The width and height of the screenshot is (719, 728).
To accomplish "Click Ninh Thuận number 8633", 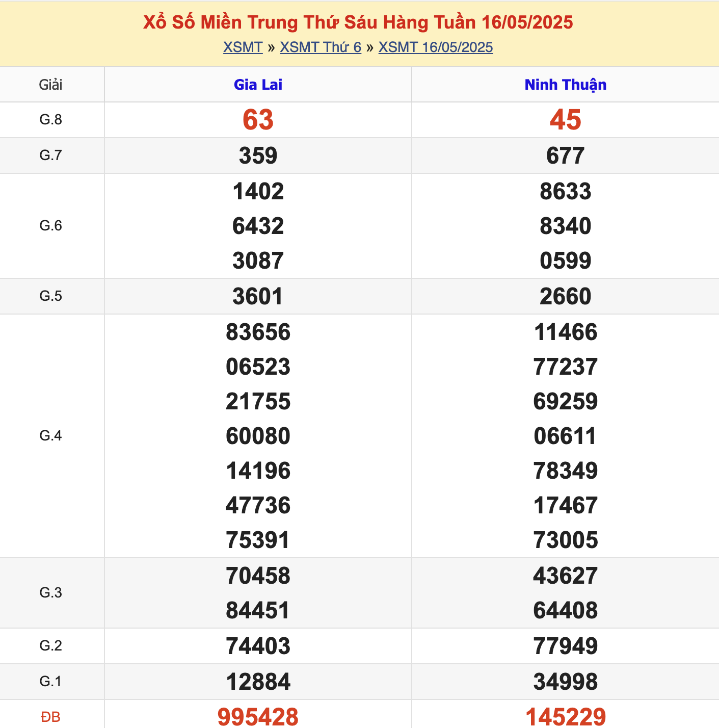I will pyautogui.click(x=566, y=191).
